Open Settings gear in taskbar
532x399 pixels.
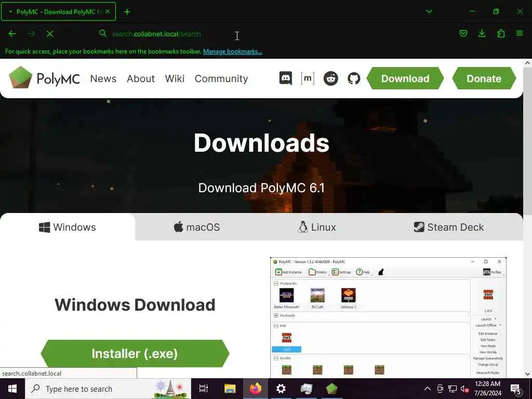tap(281, 389)
